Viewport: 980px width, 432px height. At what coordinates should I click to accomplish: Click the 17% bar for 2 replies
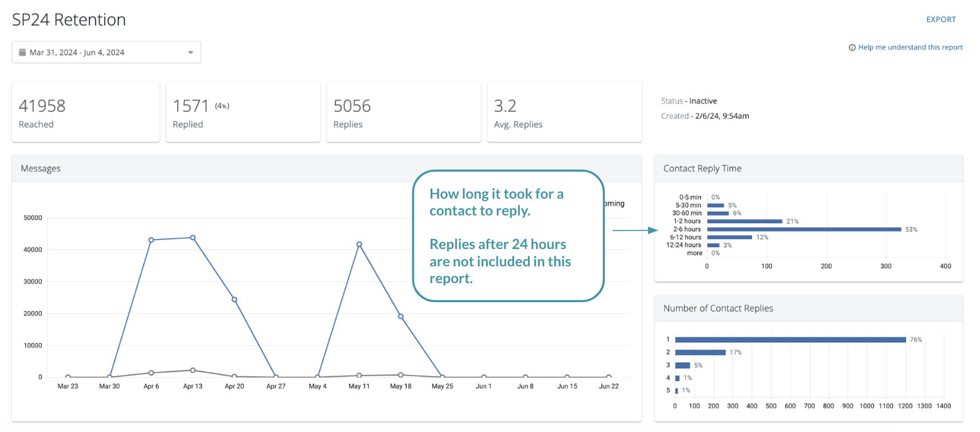coord(700,353)
